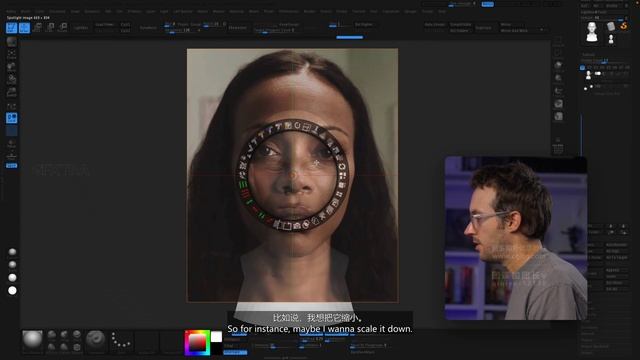Select the gray cylinder tool icon

pyautogui.click(x=611, y=27)
